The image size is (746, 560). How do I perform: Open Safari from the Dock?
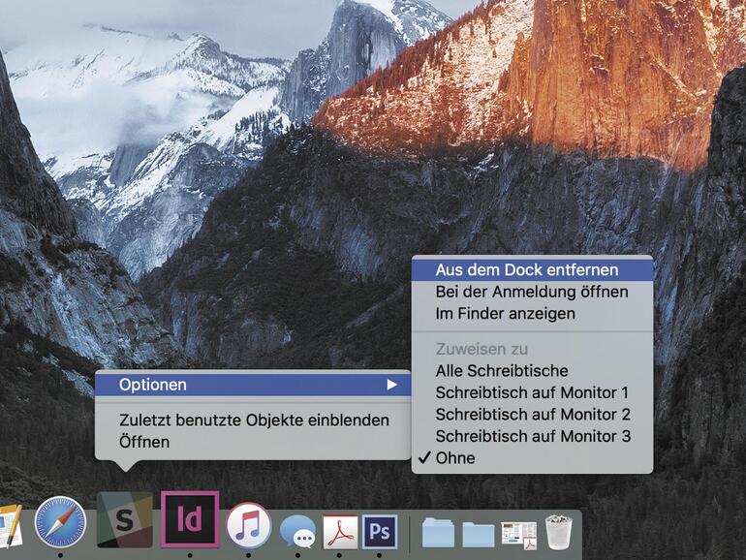point(60,522)
